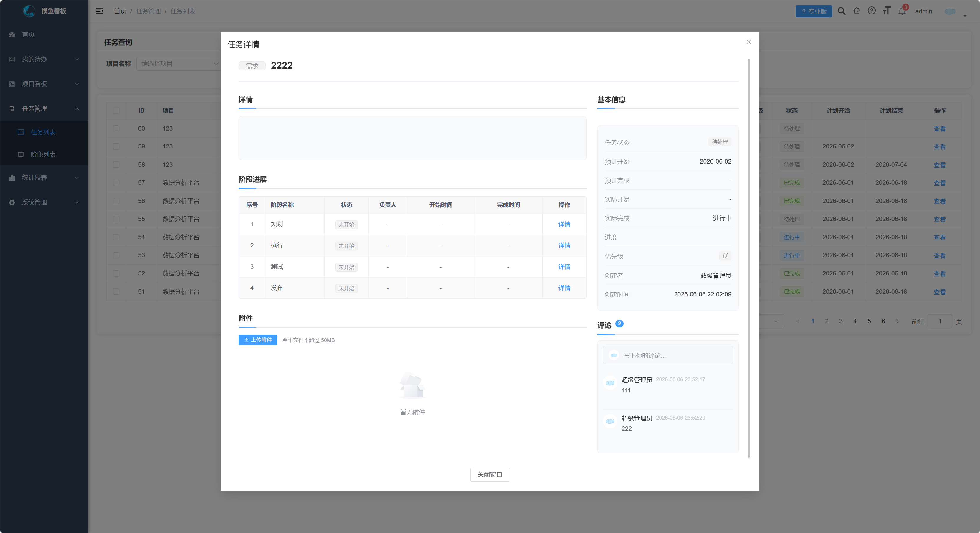980x533 pixels.
Task: Open the notification bell with badge
Action: pos(902,11)
